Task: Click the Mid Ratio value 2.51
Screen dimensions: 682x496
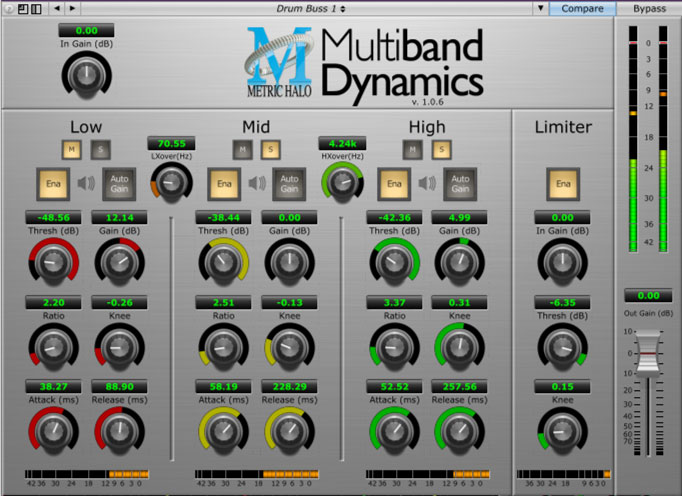Action: coord(224,302)
